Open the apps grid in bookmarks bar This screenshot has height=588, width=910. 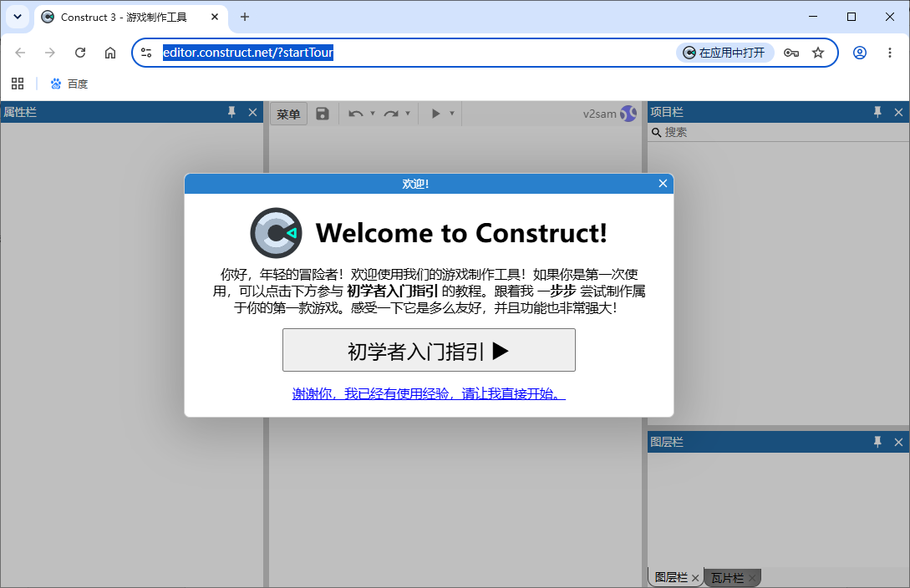(18, 84)
